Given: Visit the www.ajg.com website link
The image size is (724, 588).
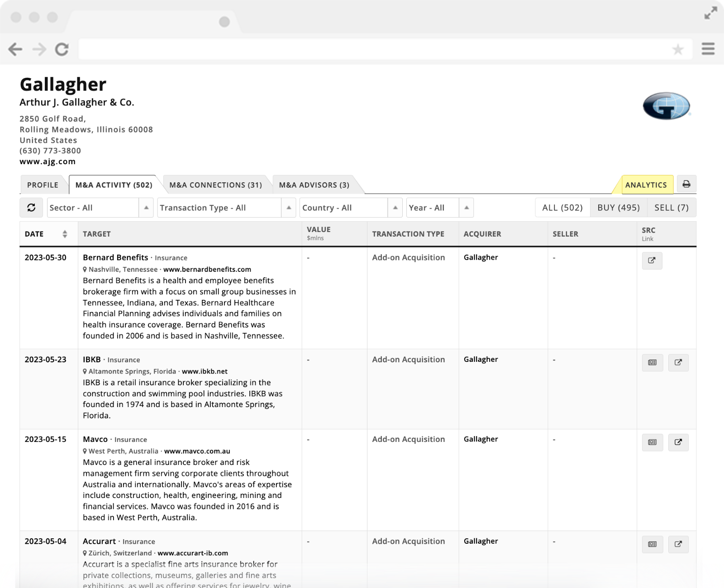Looking at the screenshot, I should (48, 161).
